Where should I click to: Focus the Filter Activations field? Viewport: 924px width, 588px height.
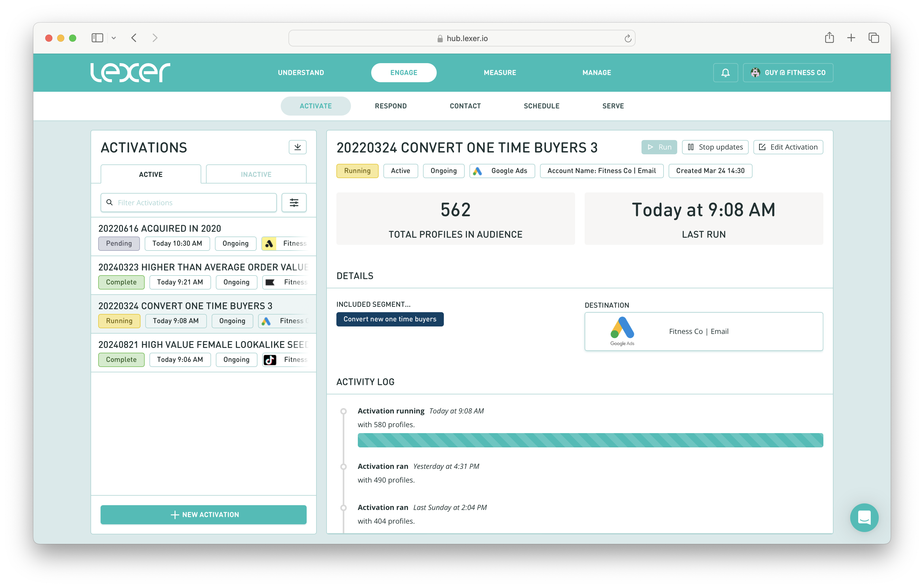click(x=188, y=202)
